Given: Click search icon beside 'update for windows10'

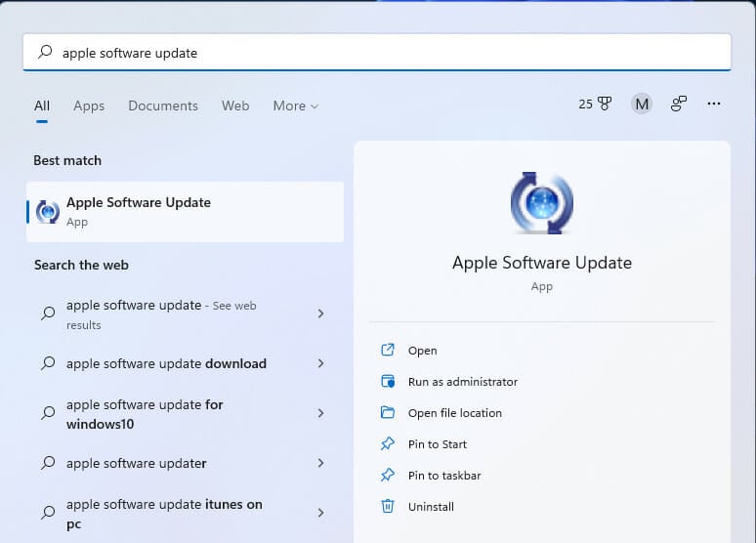Looking at the screenshot, I should [48, 413].
